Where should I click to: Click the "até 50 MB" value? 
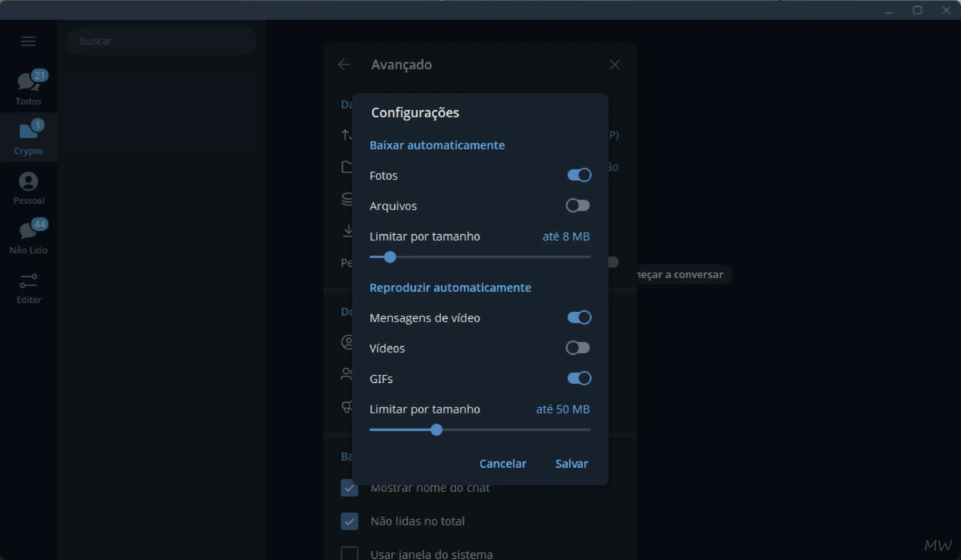pyautogui.click(x=563, y=409)
